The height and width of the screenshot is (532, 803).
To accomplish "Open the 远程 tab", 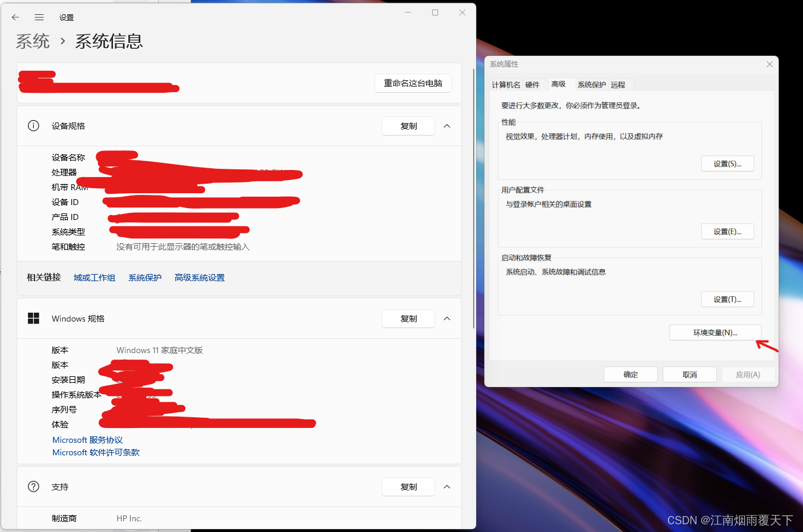I will [618, 85].
